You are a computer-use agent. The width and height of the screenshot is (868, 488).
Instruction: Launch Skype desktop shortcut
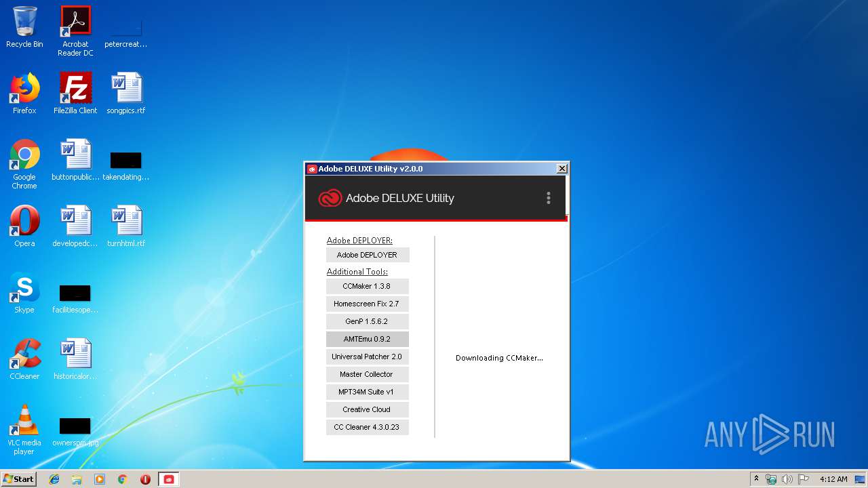(x=24, y=293)
